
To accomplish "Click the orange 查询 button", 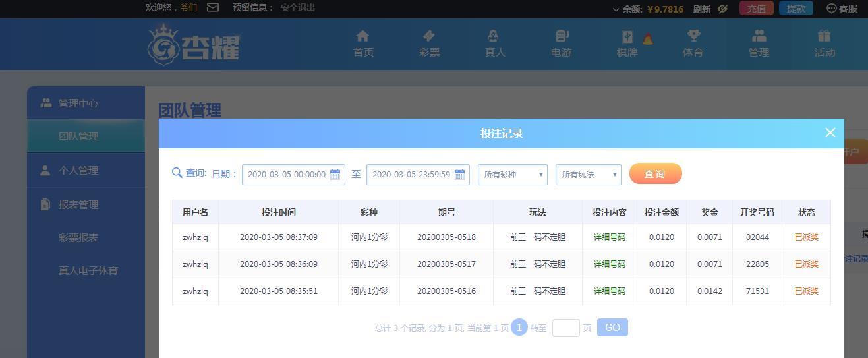I will click(655, 174).
